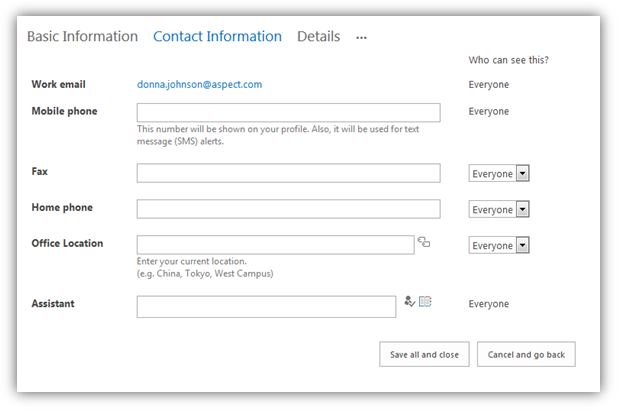Click the Assistant label
Image resolution: width=623 pixels, height=413 pixels.
tap(53, 303)
